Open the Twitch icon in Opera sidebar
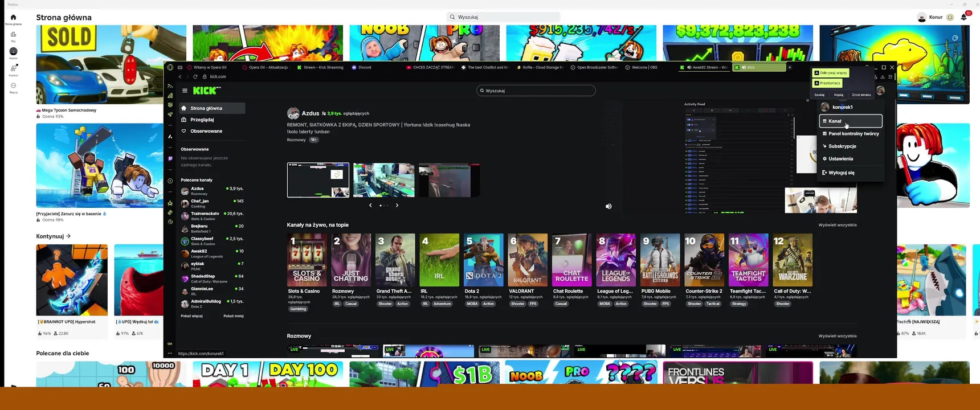Viewport: 980px width, 410px height. tap(170, 159)
